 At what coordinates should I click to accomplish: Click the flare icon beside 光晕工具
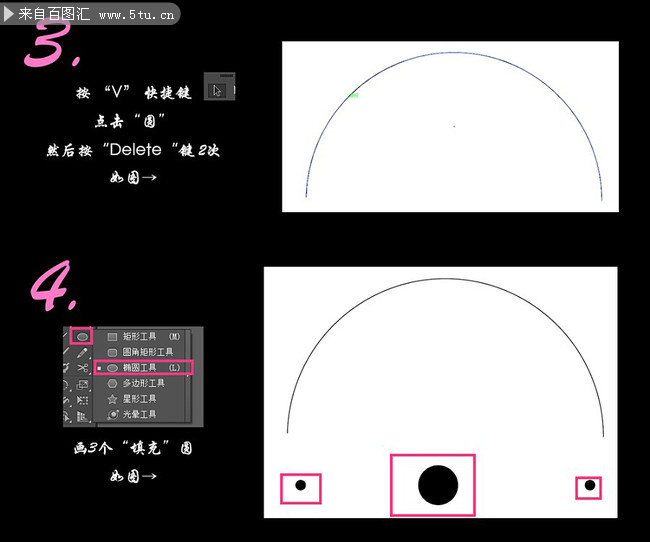[113, 414]
